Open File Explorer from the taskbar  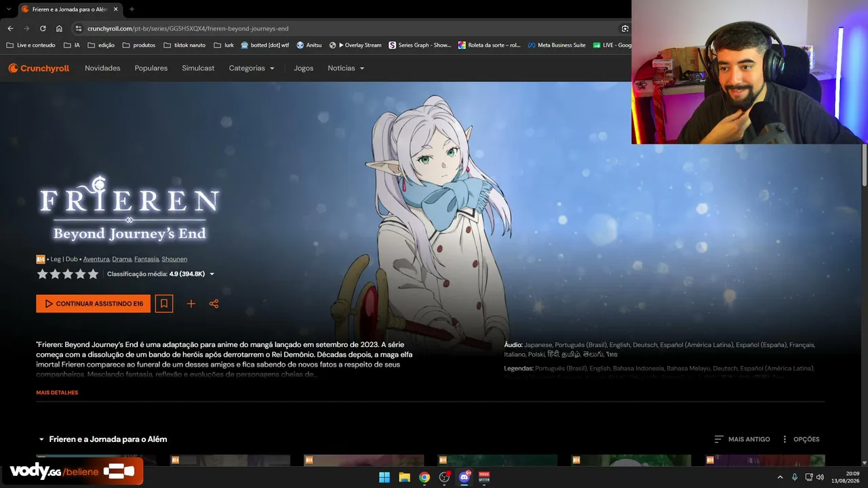coord(404,477)
